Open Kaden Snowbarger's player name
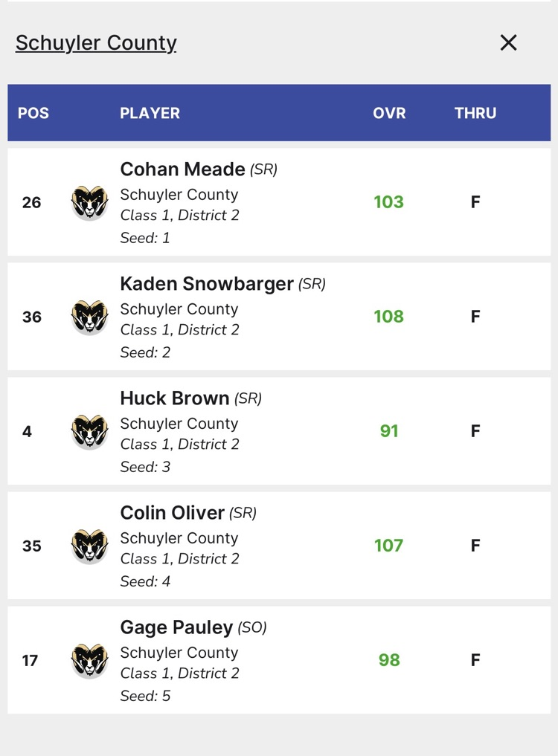 point(207,284)
